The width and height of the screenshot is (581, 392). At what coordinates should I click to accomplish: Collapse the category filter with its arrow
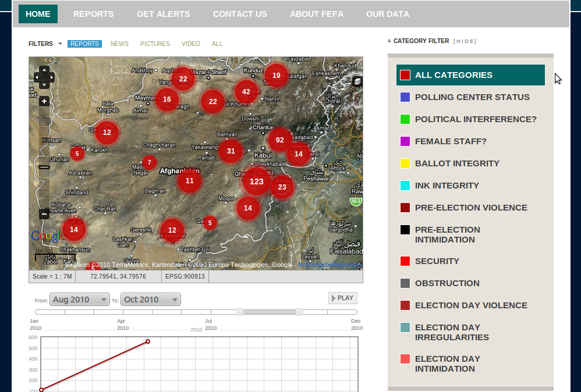(388, 40)
